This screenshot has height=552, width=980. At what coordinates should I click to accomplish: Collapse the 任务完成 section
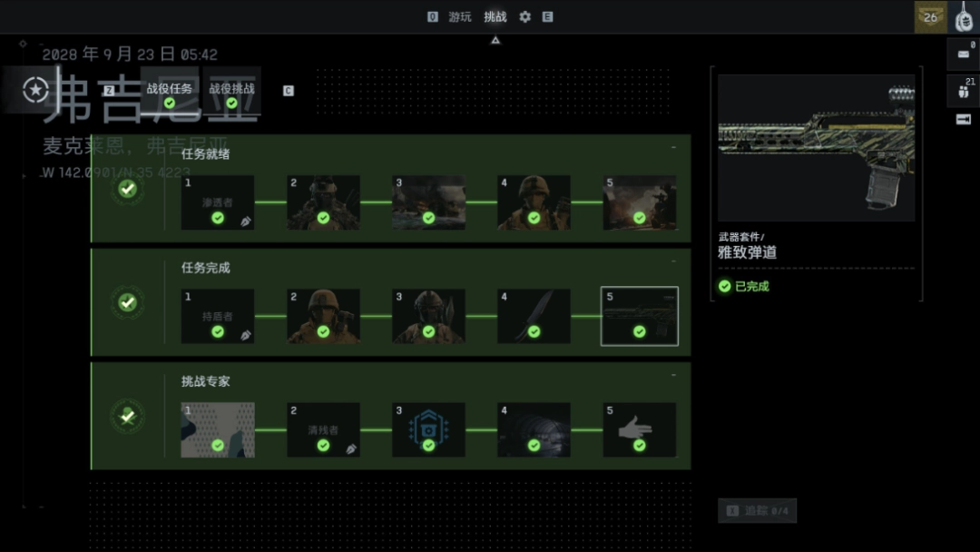coord(673,261)
